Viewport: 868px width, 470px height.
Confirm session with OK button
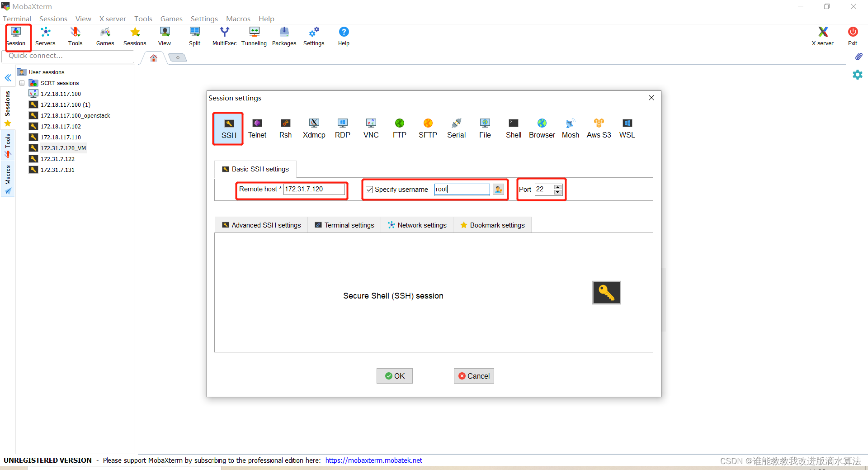pos(395,376)
